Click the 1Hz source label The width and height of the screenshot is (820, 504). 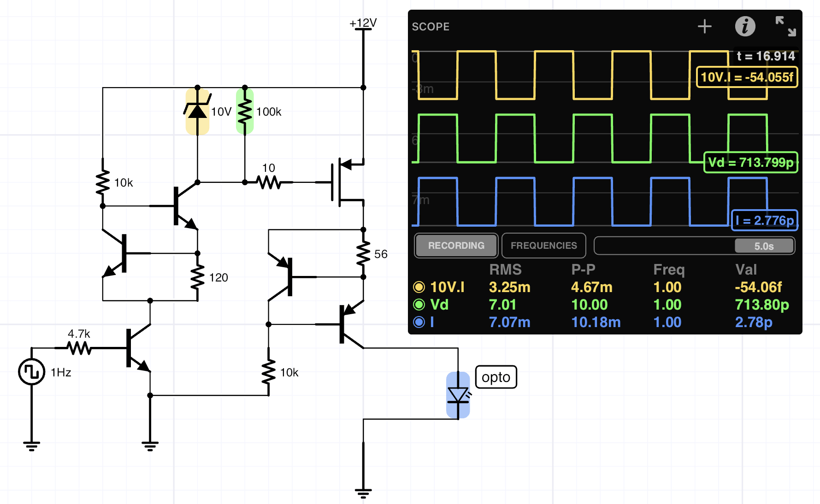pyautogui.click(x=61, y=372)
